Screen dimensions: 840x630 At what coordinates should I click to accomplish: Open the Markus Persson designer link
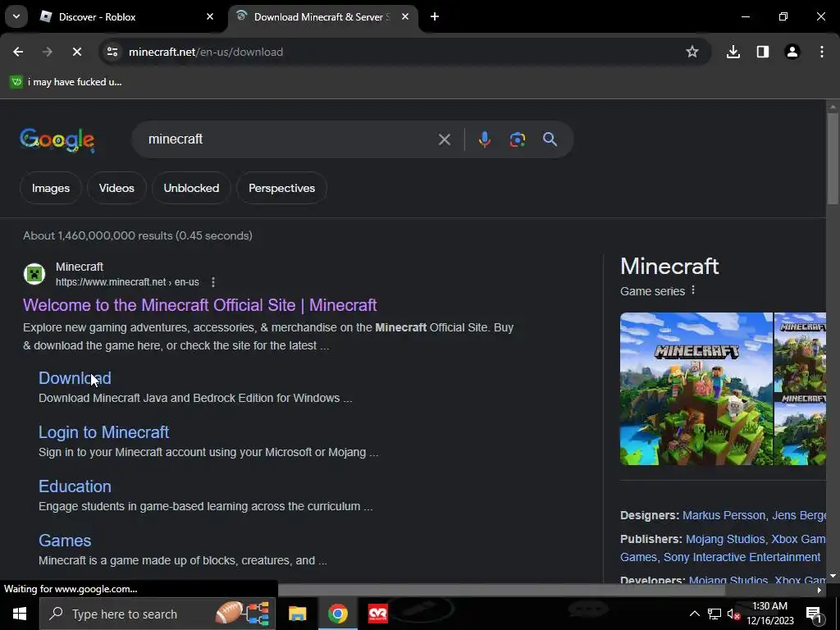724,515
